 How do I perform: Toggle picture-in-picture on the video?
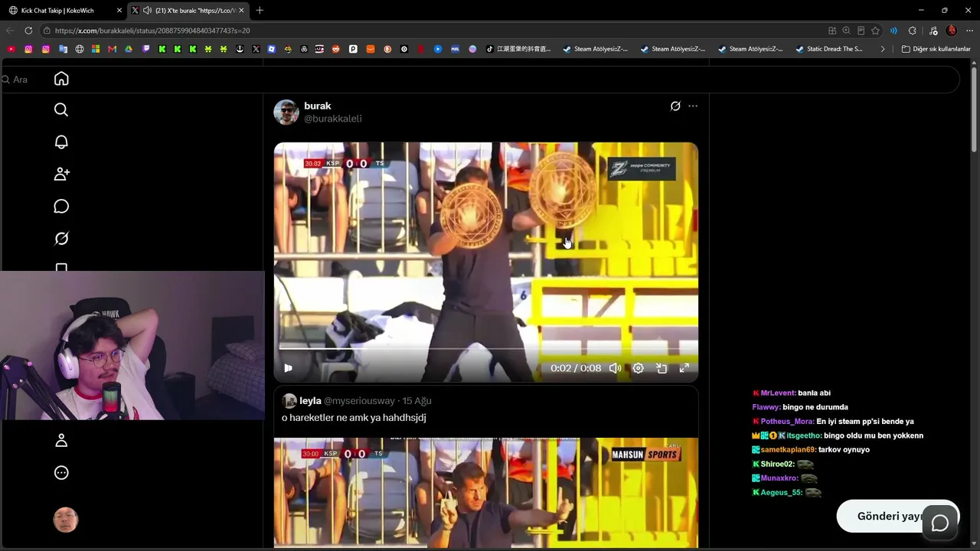click(661, 368)
